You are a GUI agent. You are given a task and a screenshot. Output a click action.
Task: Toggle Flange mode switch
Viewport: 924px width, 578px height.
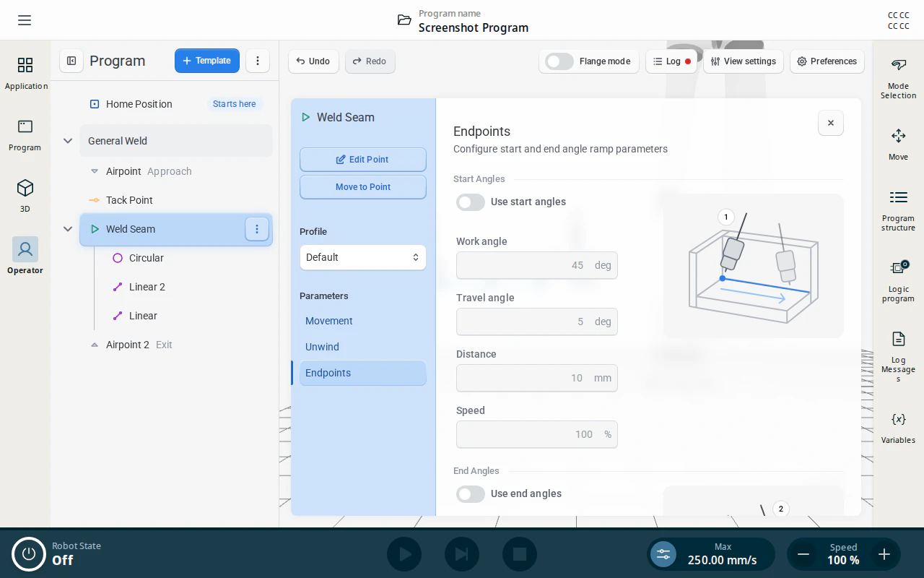coord(559,61)
